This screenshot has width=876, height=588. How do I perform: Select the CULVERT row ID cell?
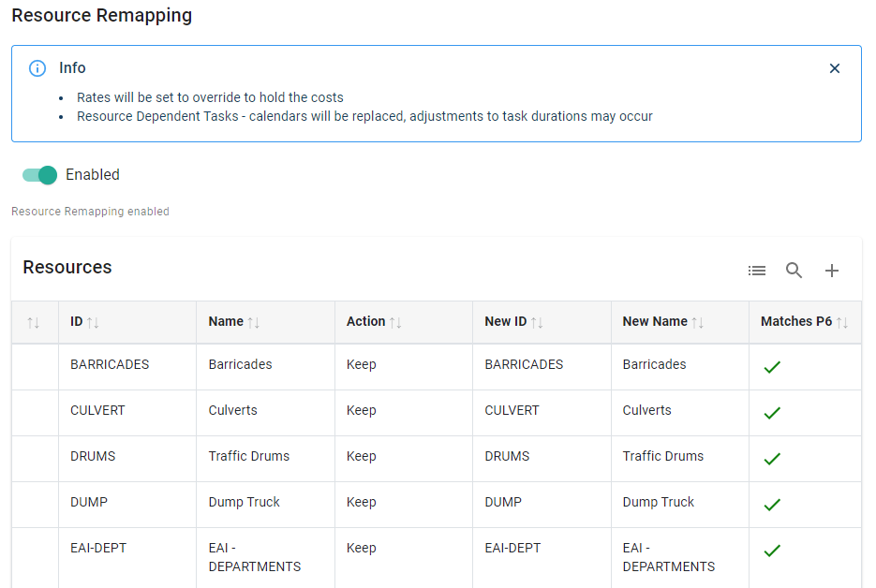[97, 410]
